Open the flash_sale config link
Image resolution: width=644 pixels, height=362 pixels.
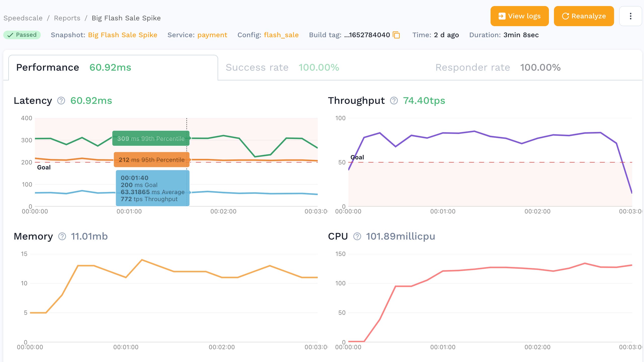tap(281, 35)
